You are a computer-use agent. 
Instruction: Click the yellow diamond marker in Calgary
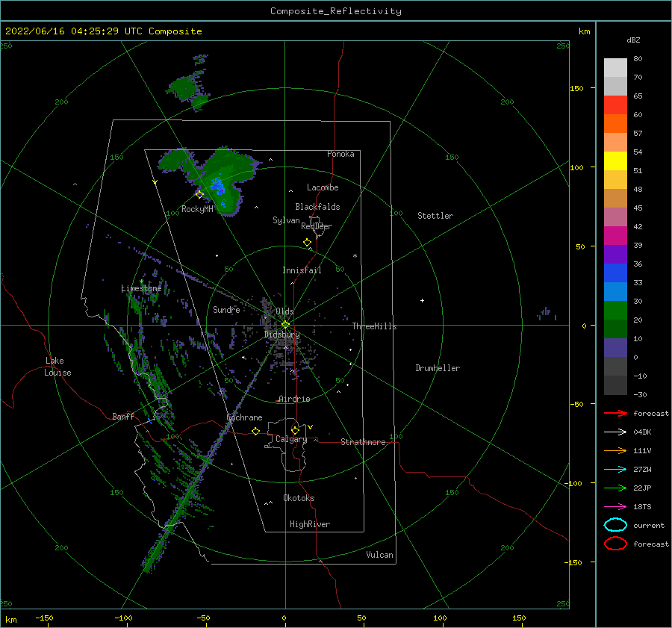click(295, 430)
